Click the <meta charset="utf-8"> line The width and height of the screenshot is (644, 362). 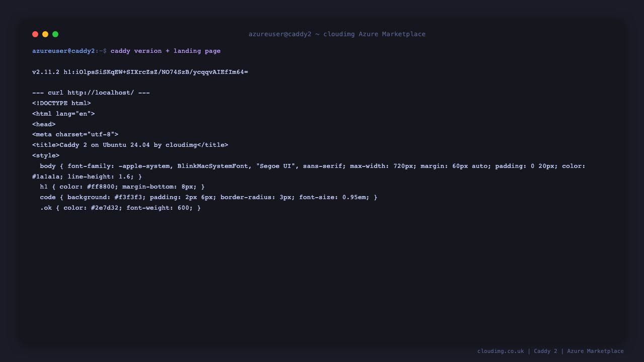coord(75,135)
